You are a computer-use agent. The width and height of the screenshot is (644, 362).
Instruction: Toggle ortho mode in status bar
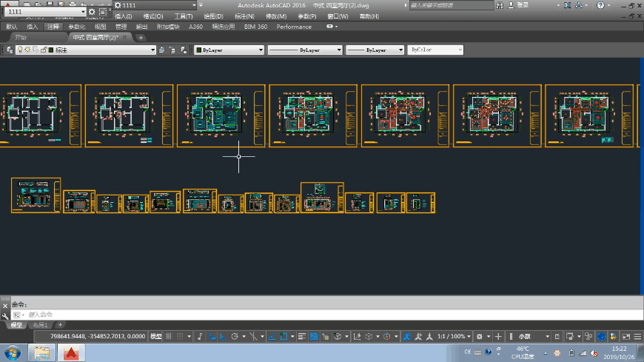click(x=223, y=337)
